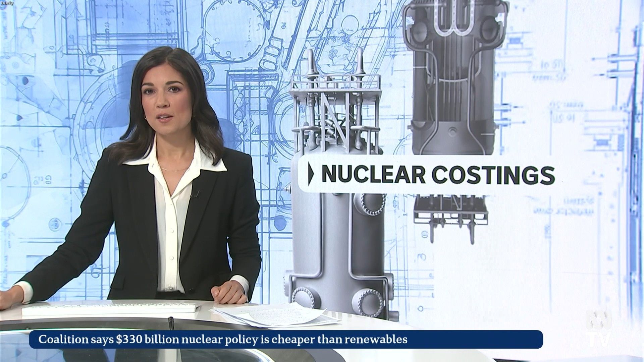Click the word 'renewables' in the headline
This screenshot has width=644, height=362.
[376, 340]
